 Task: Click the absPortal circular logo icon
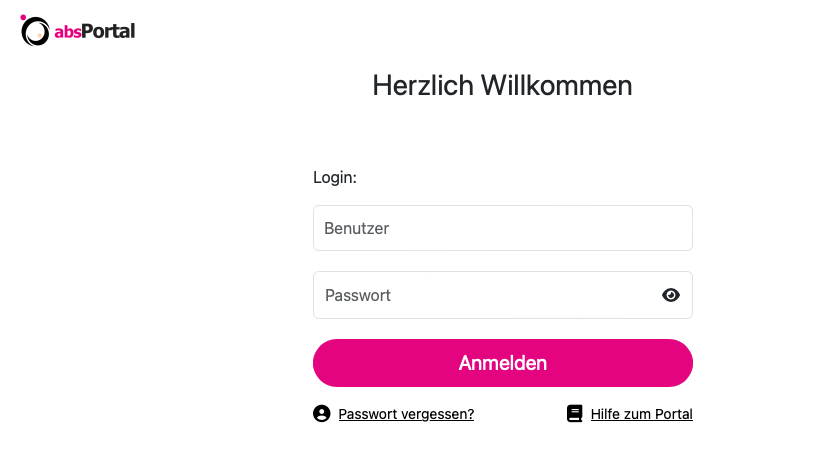pos(35,31)
